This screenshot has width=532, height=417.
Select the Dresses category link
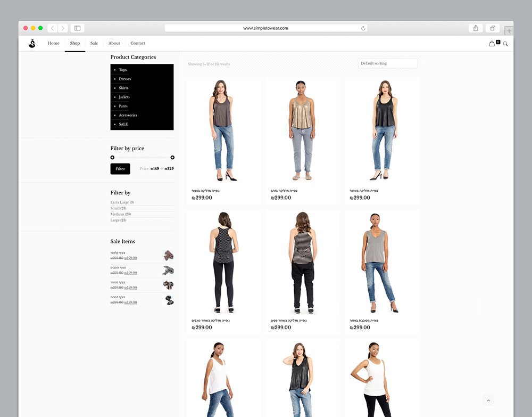125,79
